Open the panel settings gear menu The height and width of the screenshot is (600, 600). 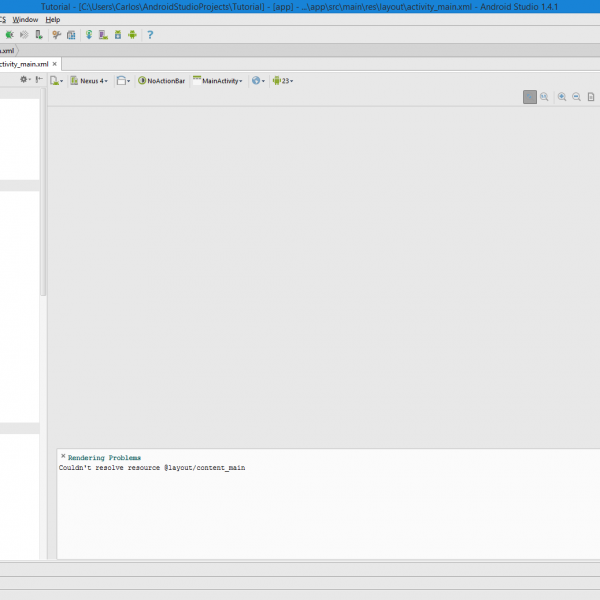click(x=25, y=80)
